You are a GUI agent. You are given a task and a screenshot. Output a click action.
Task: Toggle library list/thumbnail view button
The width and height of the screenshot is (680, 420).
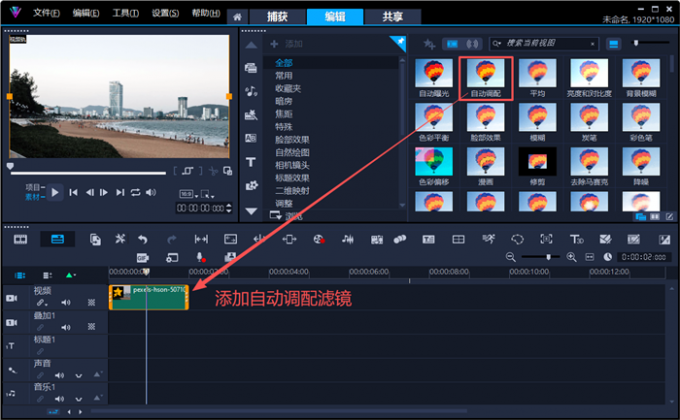[613, 44]
